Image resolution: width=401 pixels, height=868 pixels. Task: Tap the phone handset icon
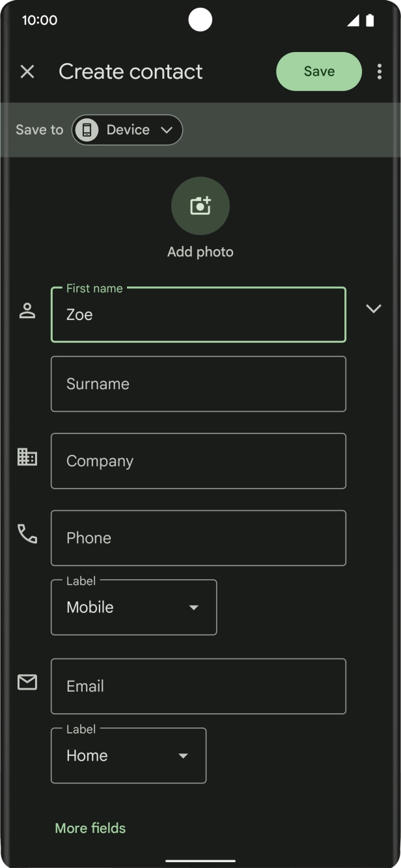tap(27, 534)
